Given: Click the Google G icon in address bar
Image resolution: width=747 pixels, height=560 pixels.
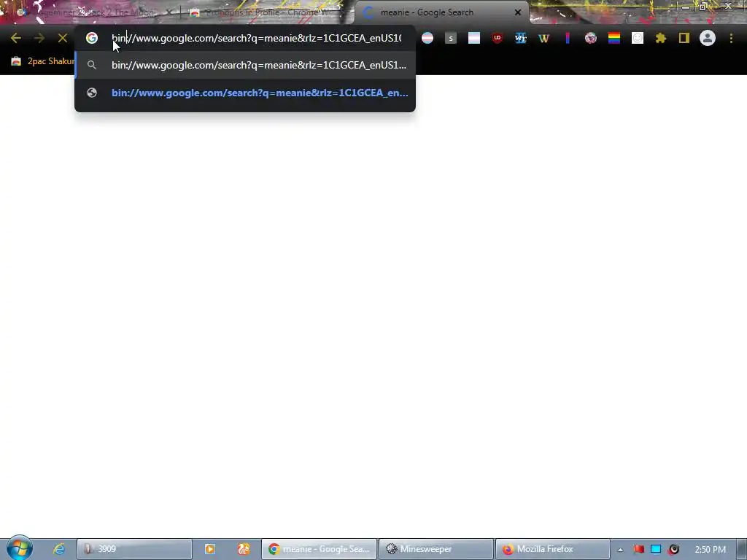Looking at the screenshot, I should tap(91, 38).
